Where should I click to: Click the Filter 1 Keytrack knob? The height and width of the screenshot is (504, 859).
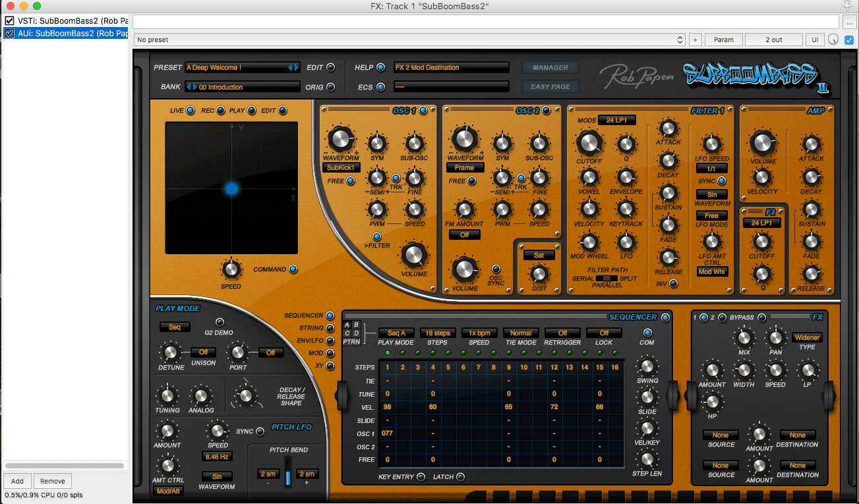pos(626,208)
